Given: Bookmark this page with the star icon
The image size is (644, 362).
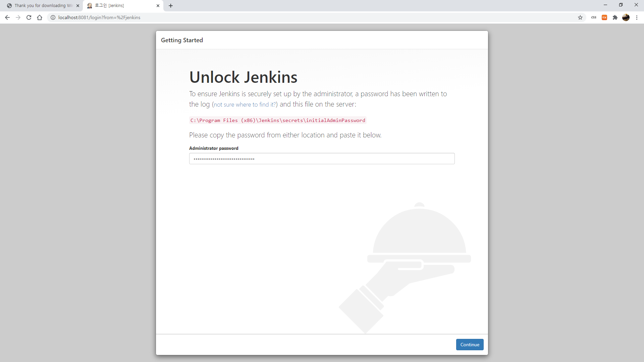Looking at the screenshot, I should (x=580, y=17).
